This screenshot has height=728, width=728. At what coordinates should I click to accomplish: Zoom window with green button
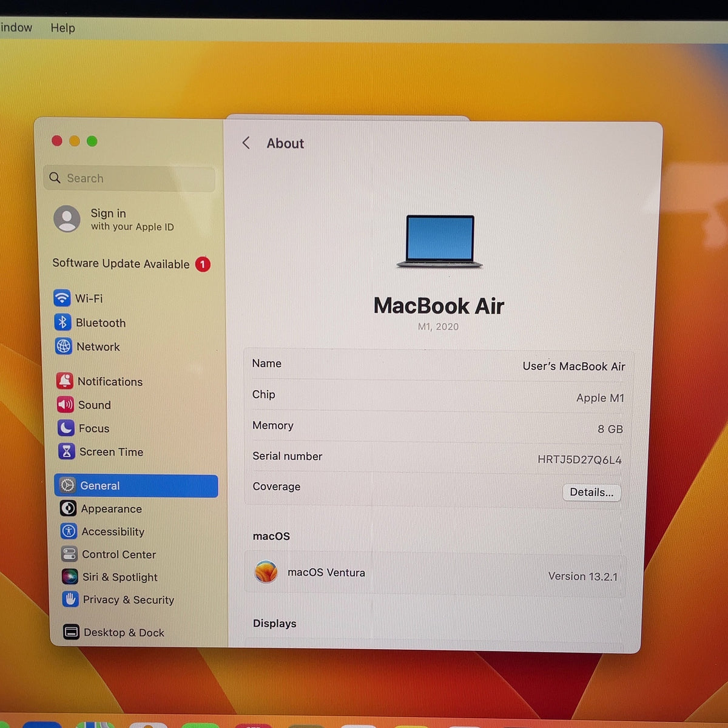92,141
